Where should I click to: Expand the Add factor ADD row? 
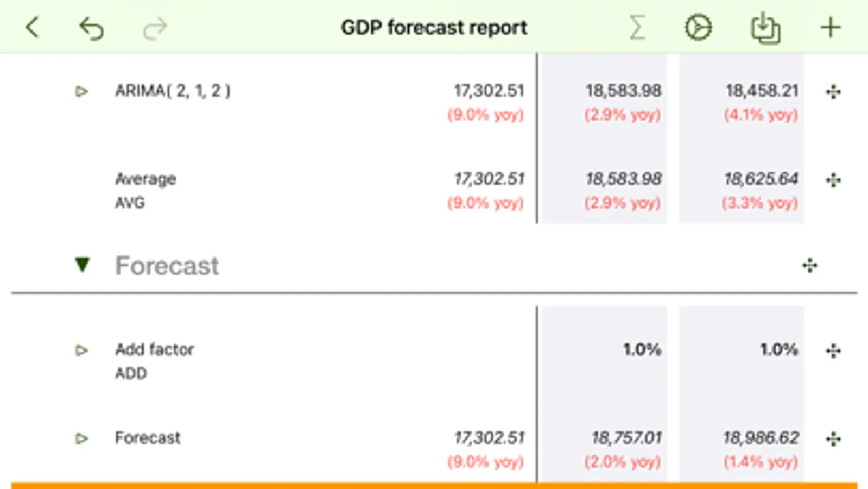click(x=81, y=350)
